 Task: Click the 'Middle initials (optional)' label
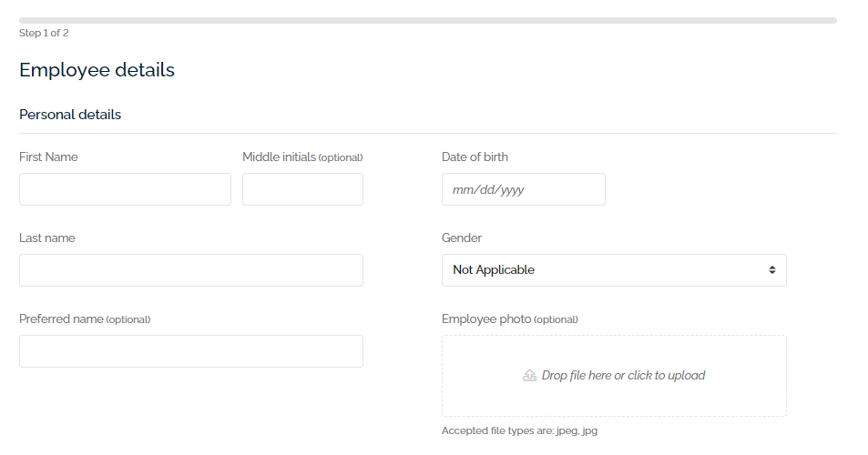click(x=302, y=157)
